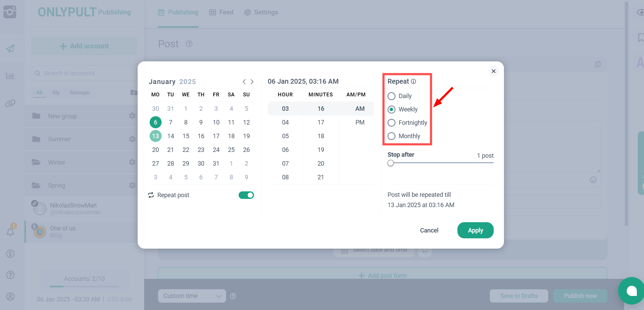Open the live chat bubble widget
This screenshot has height=310, width=644.
tap(631, 291)
